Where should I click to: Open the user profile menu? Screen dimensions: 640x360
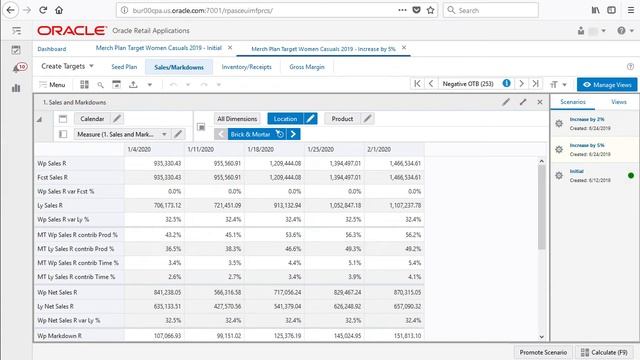[592, 31]
